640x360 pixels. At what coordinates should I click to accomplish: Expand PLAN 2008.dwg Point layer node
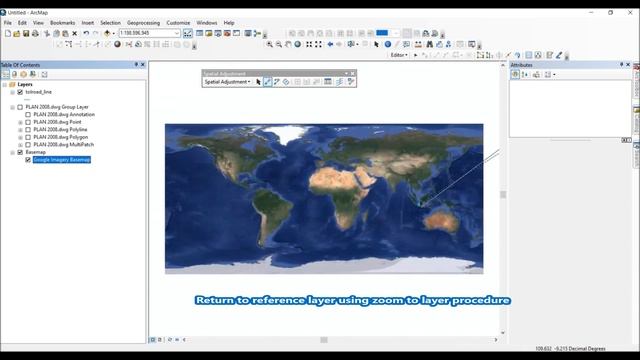point(20,122)
